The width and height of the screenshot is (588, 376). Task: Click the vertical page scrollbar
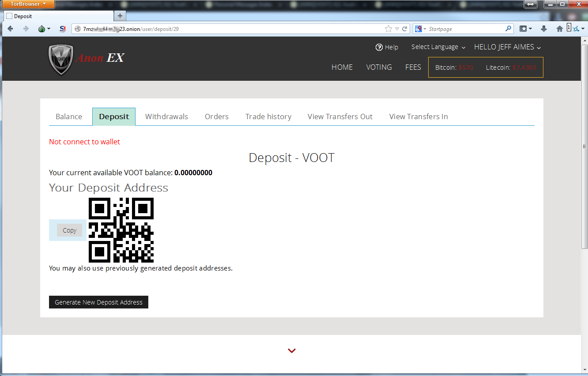point(584,146)
